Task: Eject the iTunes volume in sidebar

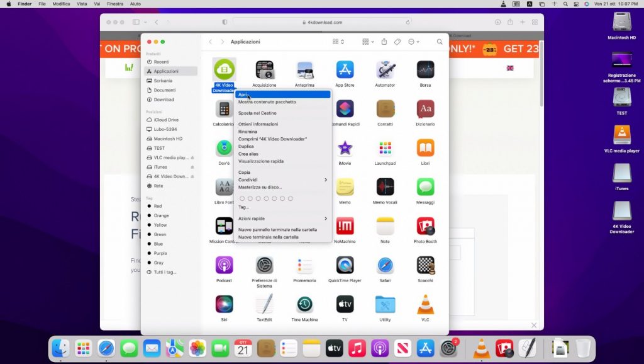Action: tap(192, 167)
